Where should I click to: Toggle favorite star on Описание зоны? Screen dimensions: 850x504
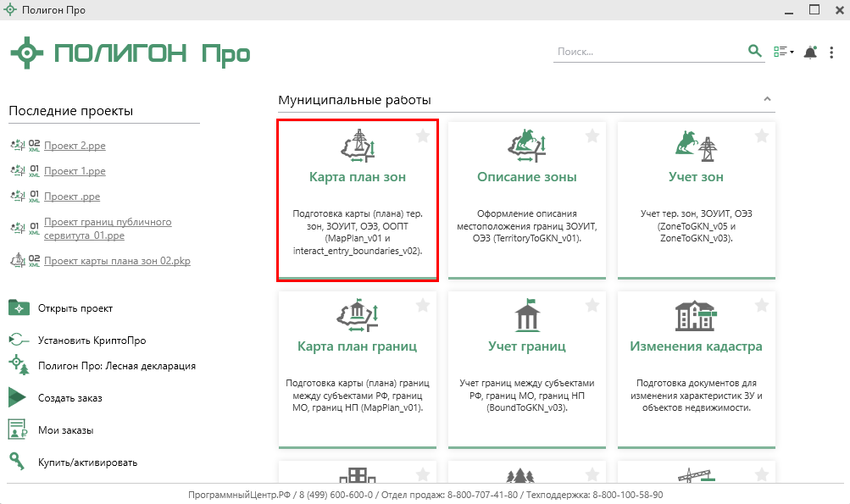pos(592,136)
